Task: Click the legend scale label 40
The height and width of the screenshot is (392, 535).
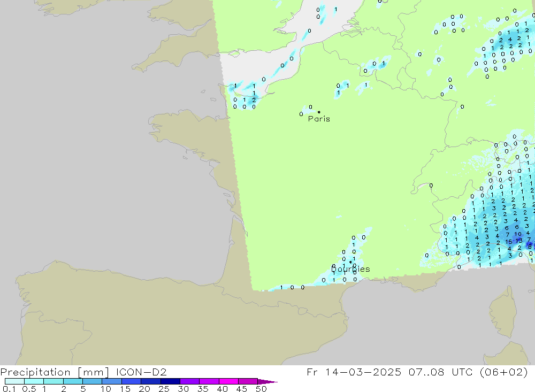Action: click(x=222, y=389)
